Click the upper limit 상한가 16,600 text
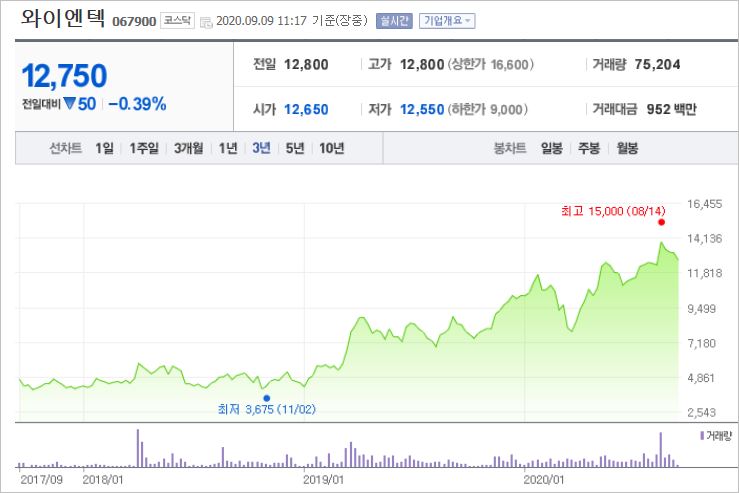This screenshot has width=739, height=493. [x=490, y=65]
